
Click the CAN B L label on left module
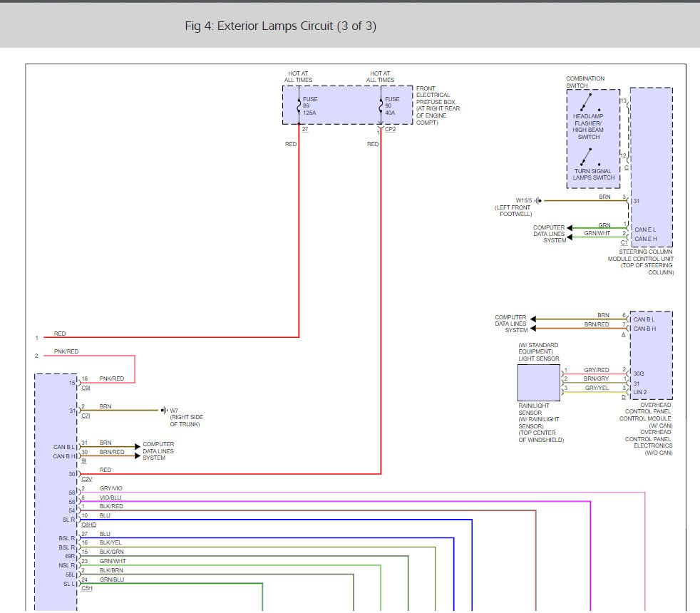(64, 447)
